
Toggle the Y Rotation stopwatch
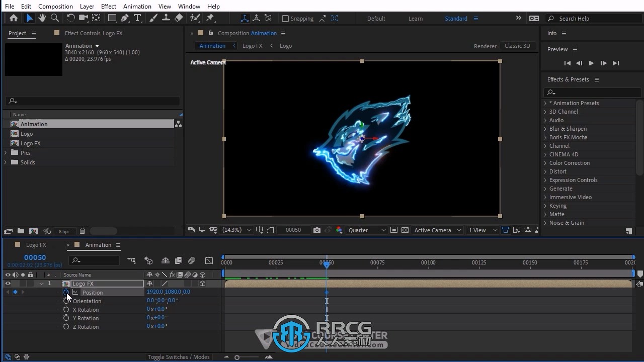point(66,318)
